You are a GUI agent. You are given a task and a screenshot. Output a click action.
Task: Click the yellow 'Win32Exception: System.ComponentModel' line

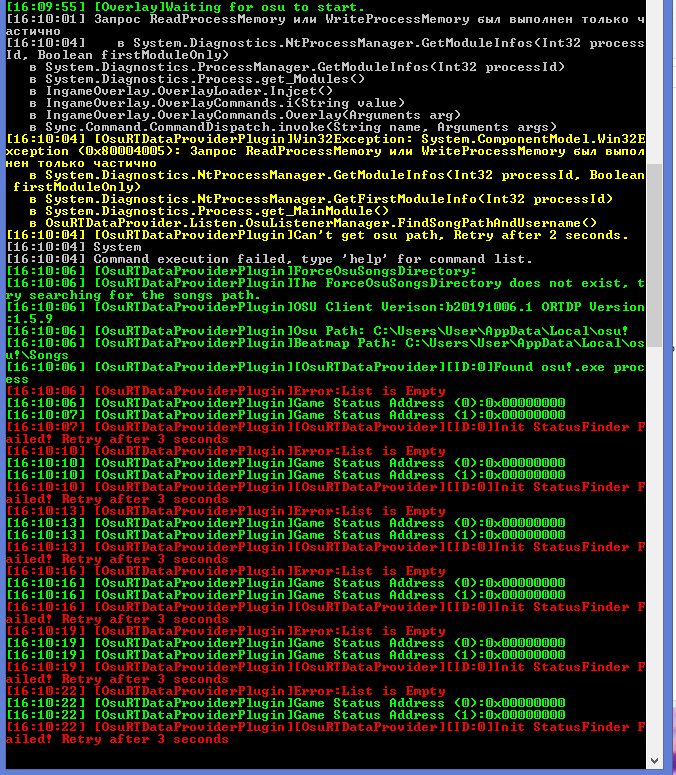pos(325,151)
